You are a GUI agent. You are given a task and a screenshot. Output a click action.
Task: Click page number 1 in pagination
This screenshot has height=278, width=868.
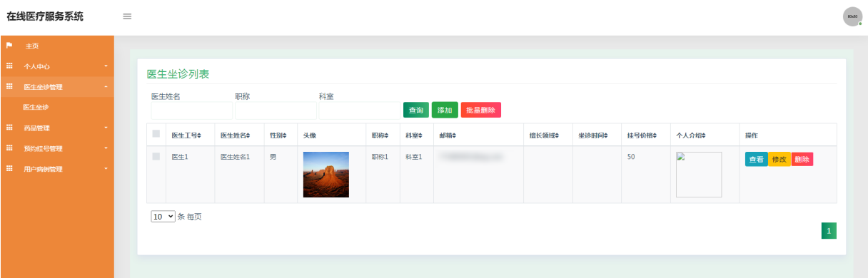829,231
